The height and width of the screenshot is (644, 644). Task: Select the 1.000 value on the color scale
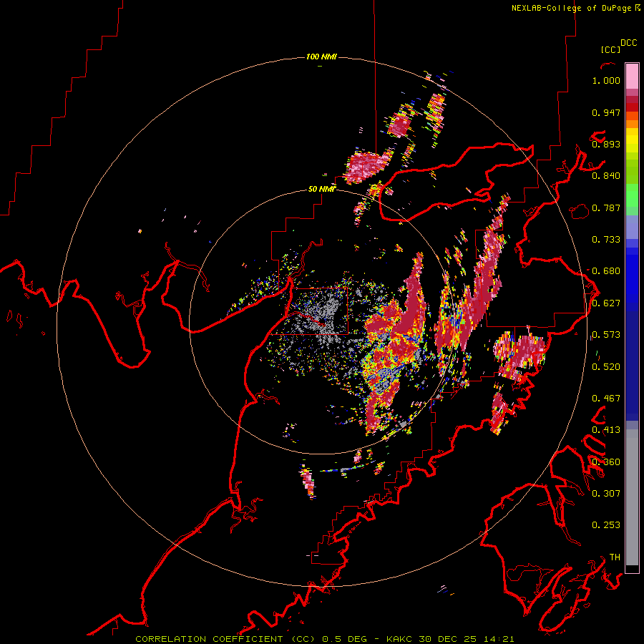pyautogui.click(x=606, y=80)
